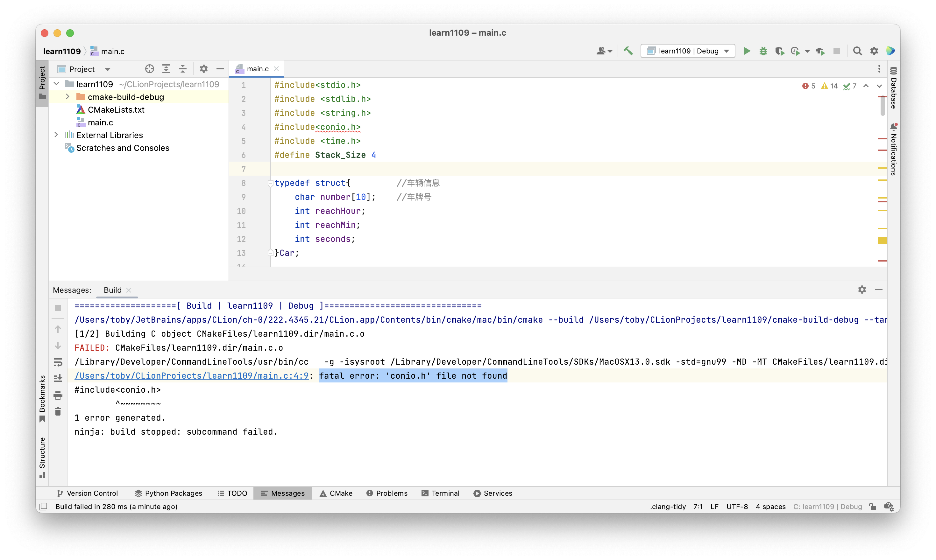
Task: Open the Terminal tool window tab
Action: 440,493
